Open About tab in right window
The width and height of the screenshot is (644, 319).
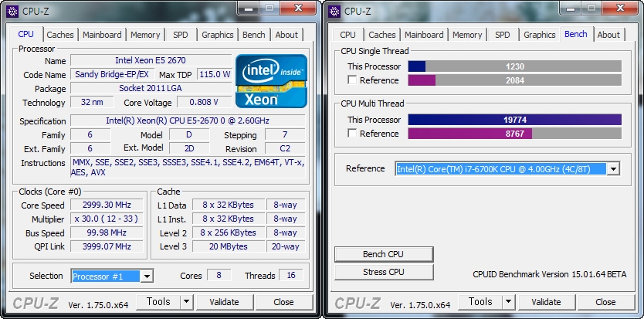click(608, 35)
